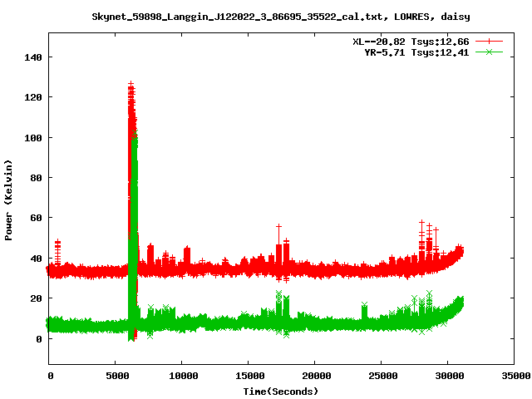Click the 30000 x-axis tick label
Screen dimensions: 532x399
(450, 376)
